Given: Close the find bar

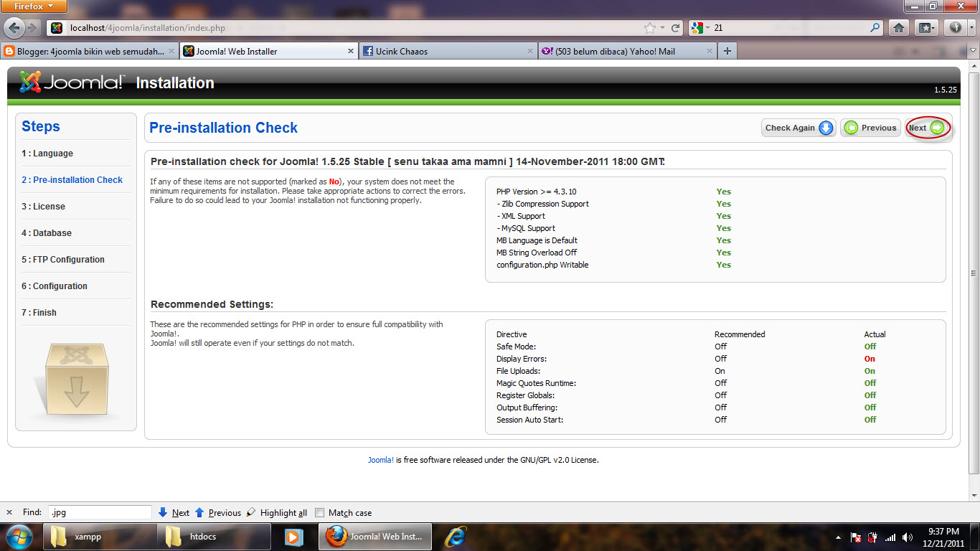Looking at the screenshot, I should tap(9, 512).
